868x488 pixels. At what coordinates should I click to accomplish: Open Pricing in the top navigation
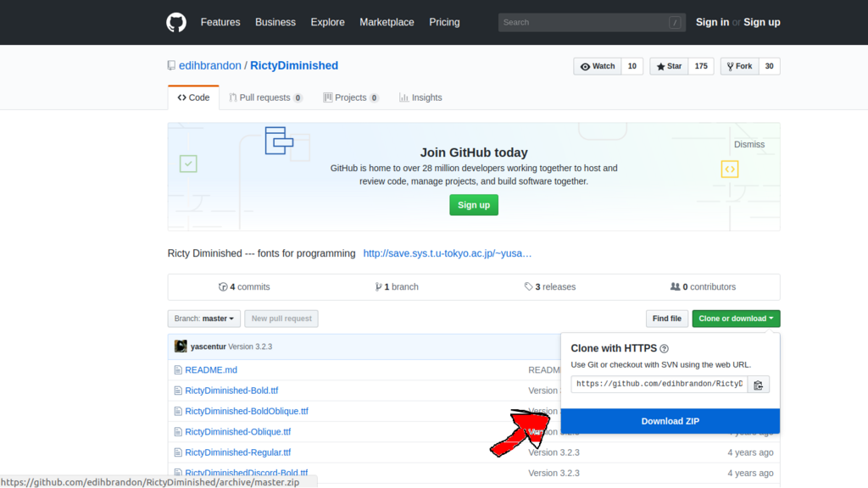(x=444, y=22)
